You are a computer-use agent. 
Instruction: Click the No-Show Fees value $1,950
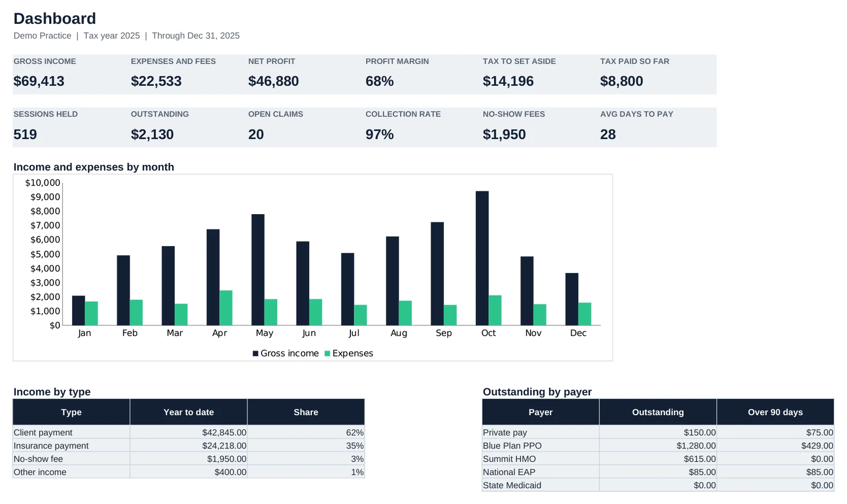click(504, 134)
